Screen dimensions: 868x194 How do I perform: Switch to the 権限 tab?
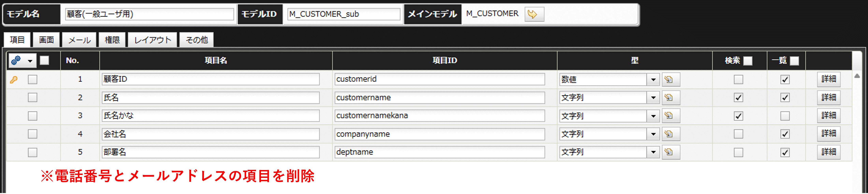pos(112,40)
